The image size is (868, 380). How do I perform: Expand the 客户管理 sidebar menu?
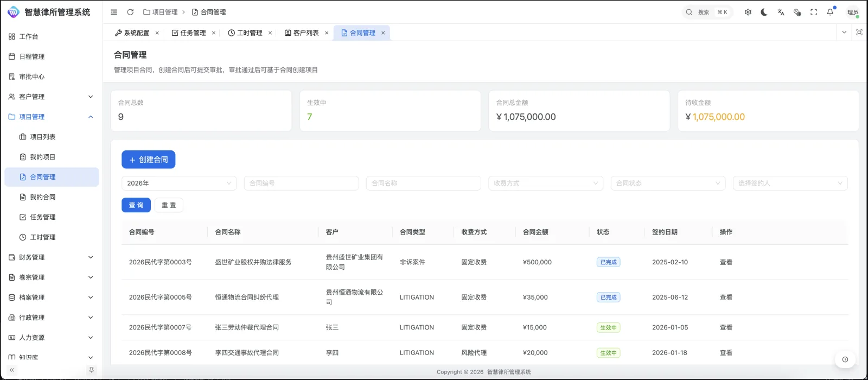(52, 97)
